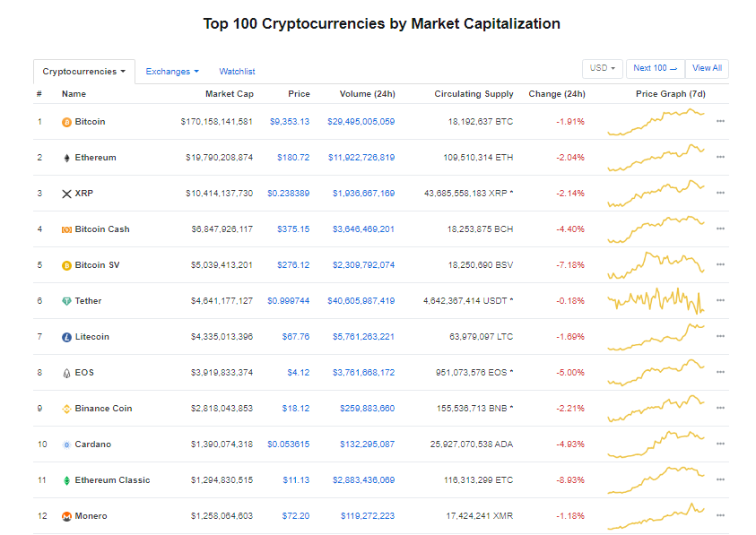This screenshot has height=535, width=756.
Task: Click the EOS logo icon
Action: pos(66,373)
